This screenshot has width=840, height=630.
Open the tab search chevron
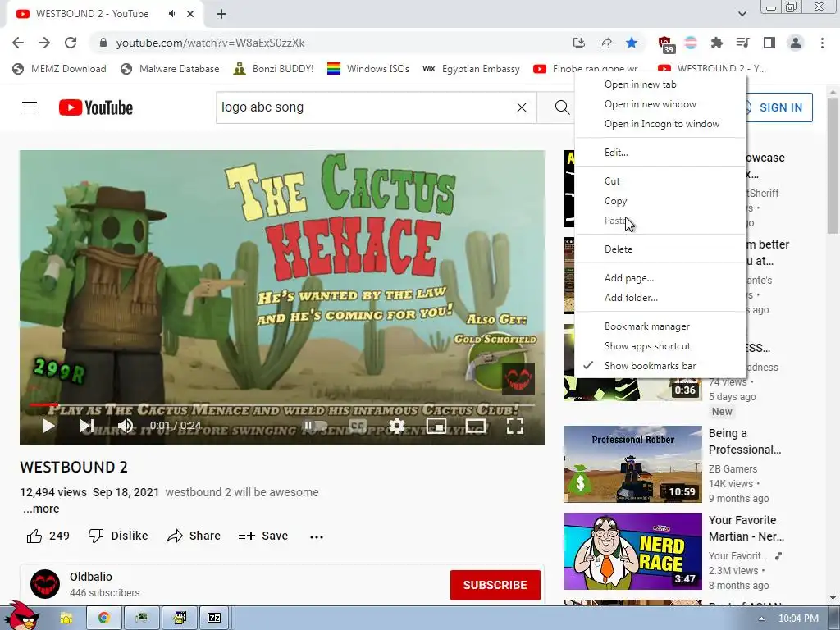coord(742,14)
